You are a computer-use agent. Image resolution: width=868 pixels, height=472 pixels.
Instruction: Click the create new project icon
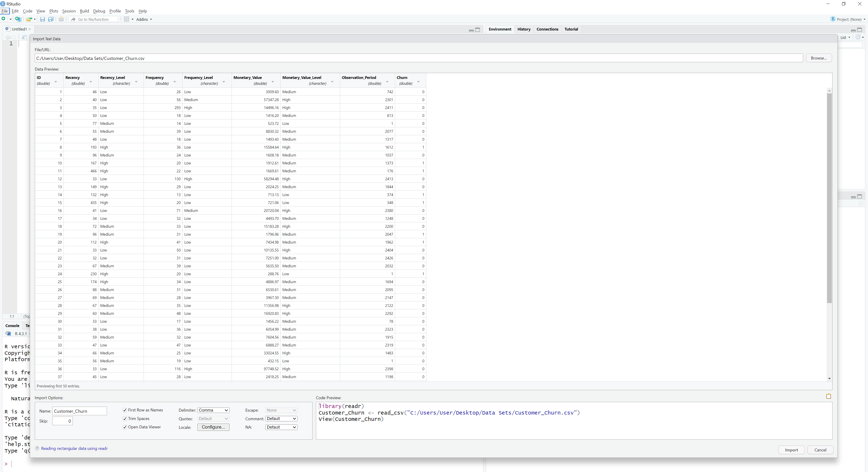(18, 19)
